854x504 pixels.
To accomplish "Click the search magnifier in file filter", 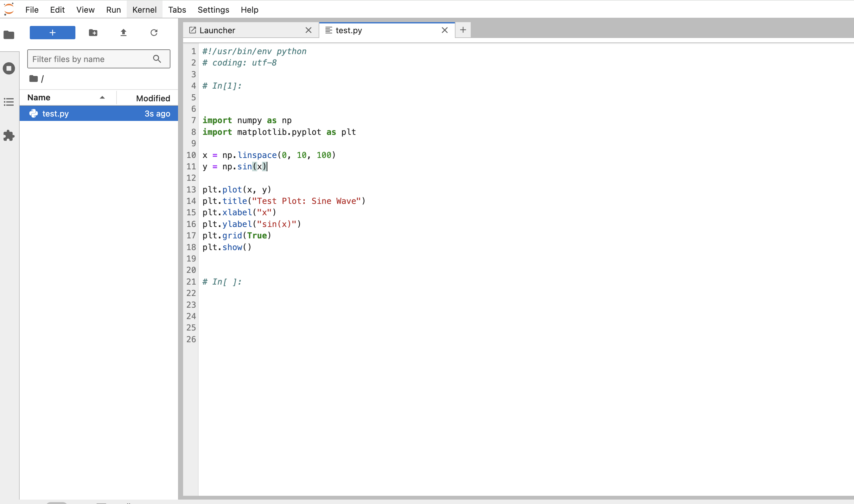I will click(x=157, y=59).
